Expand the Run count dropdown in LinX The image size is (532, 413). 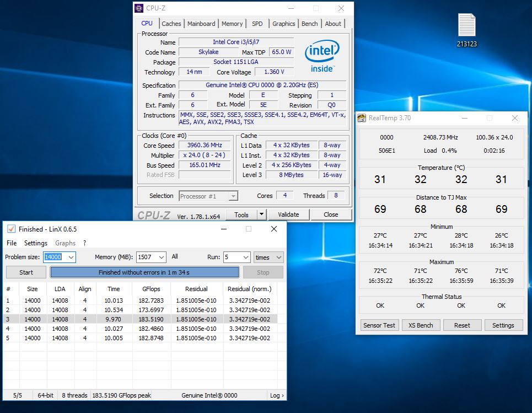(246, 258)
